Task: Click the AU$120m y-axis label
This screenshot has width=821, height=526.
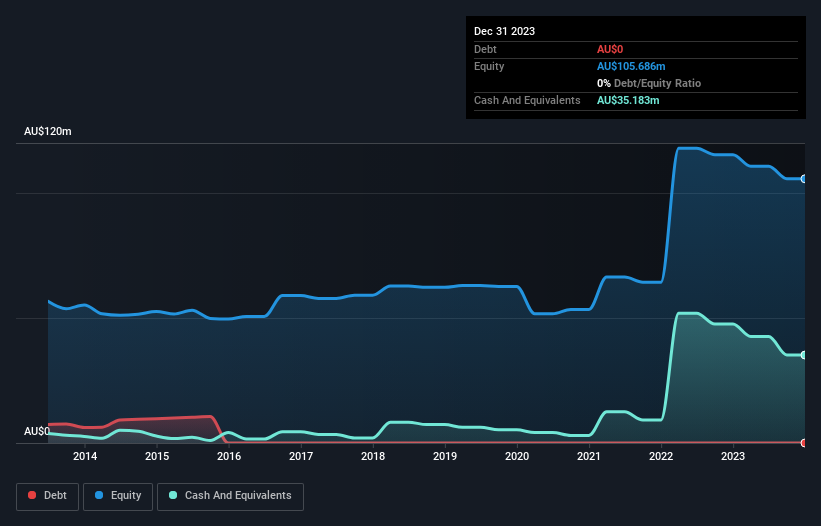Action: coord(48,131)
